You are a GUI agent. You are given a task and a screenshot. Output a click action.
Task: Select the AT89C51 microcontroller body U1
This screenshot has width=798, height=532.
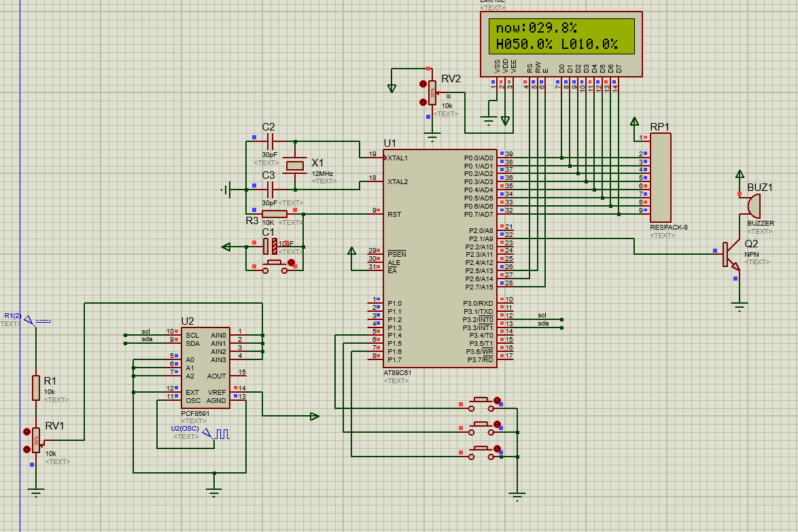tap(440, 258)
